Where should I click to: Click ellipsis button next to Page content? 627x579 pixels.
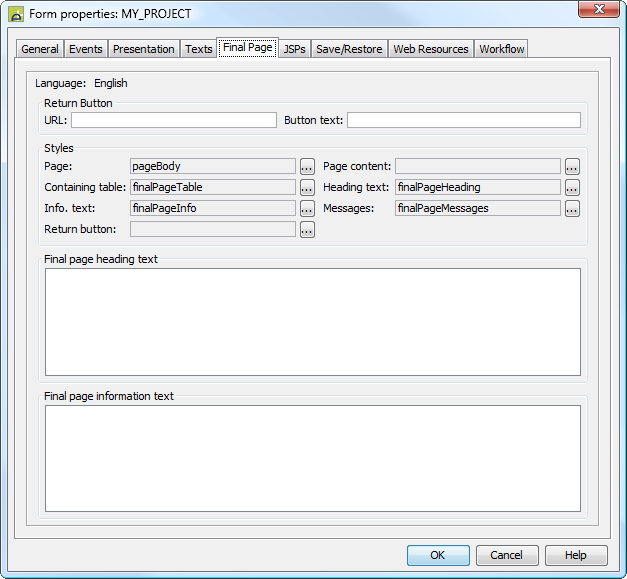572,167
